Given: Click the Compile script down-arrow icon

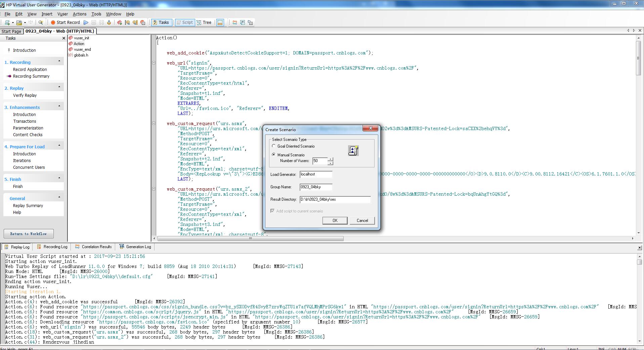Looking at the screenshot, I should click(109, 23).
